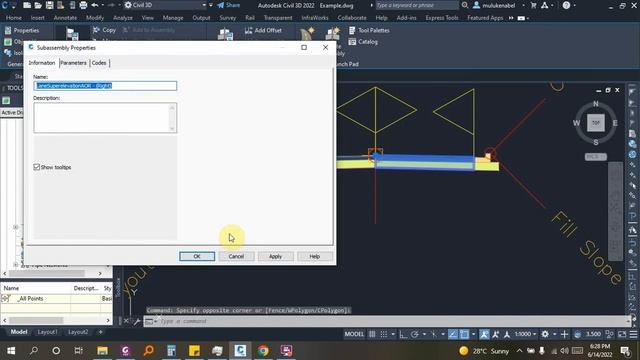Open the snap mode dropdown arrow

click(393, 334)
